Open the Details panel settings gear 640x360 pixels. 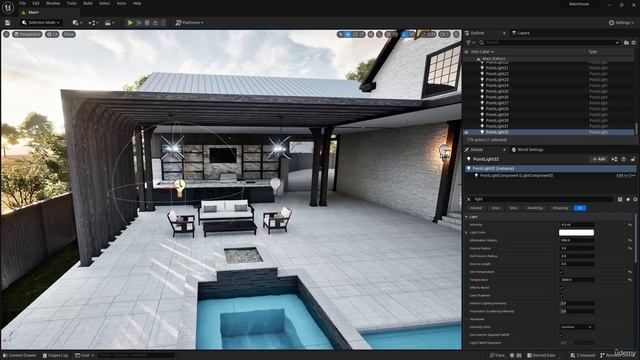point(635,199)
